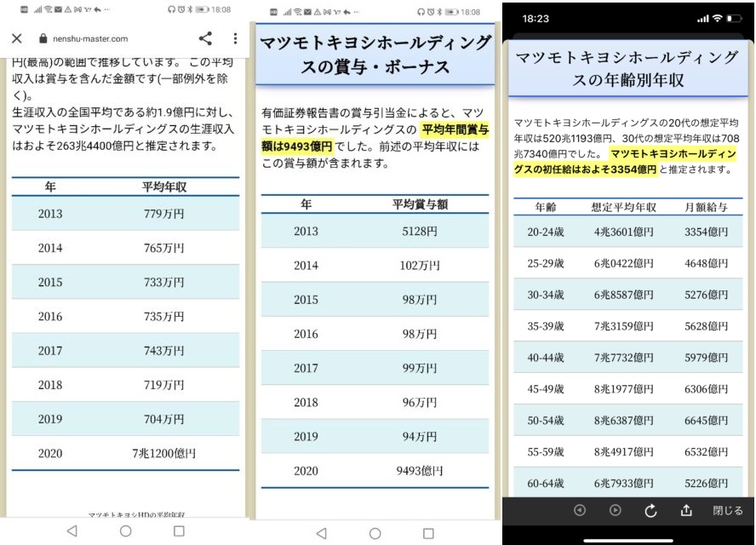Reload the page in the iPhone browser

[651, 510]
